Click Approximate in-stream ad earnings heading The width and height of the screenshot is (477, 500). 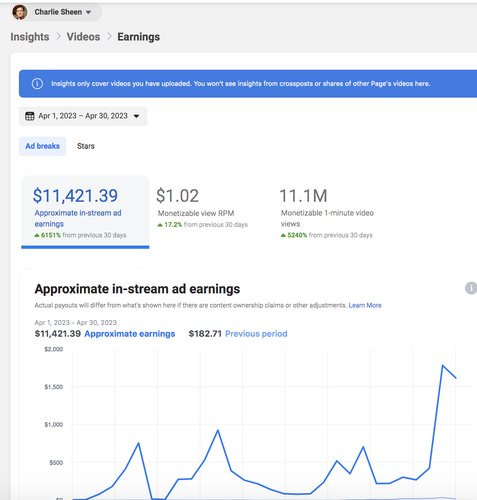tap(137, 289)
